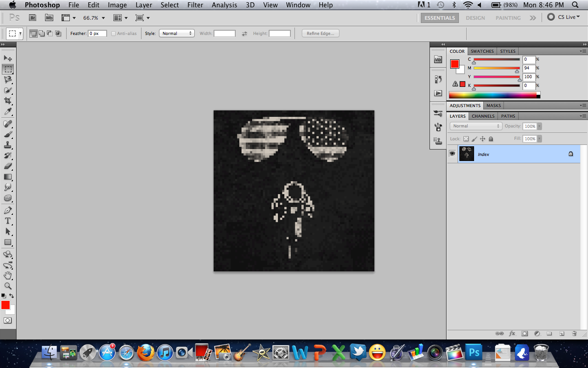Switch to the DESIGN workspace
Screen dimensions: 588x368
click(475, 18)
